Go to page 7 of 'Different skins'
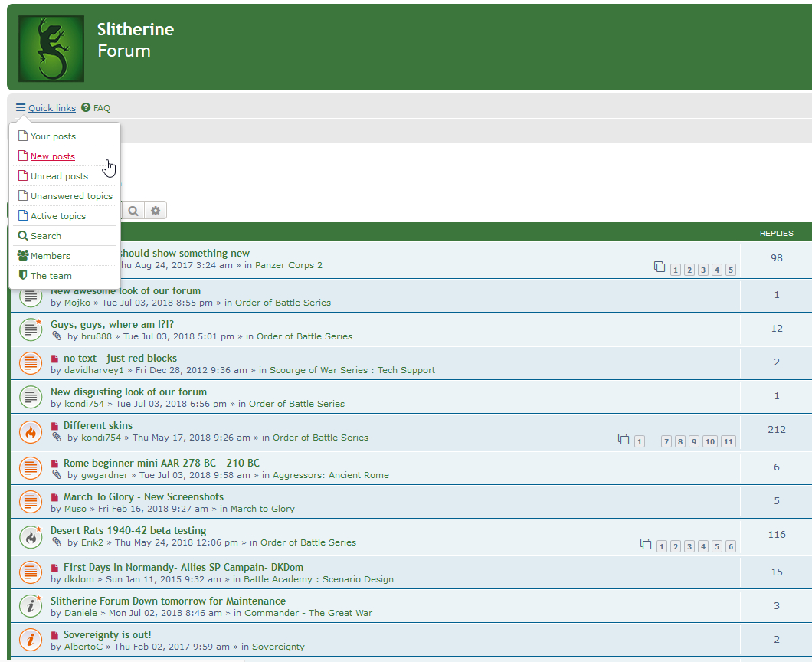Screen dimensions: 812x662 (666, 442)
